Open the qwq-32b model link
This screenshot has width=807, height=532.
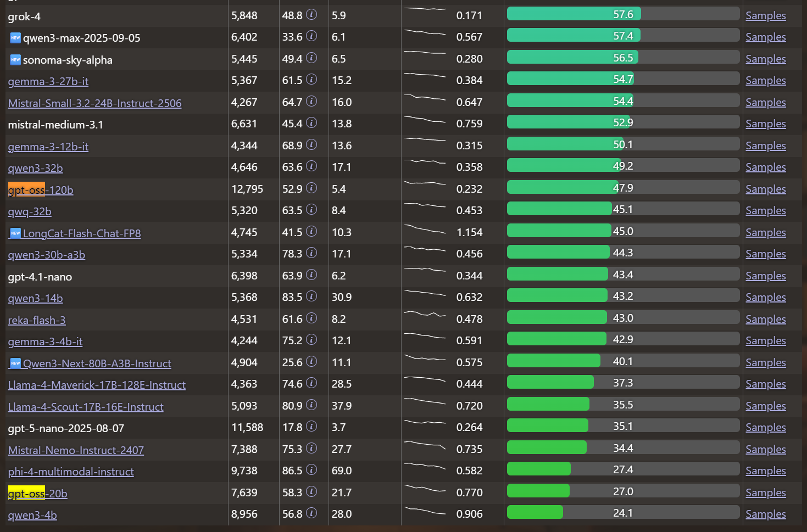coord(30,211)
